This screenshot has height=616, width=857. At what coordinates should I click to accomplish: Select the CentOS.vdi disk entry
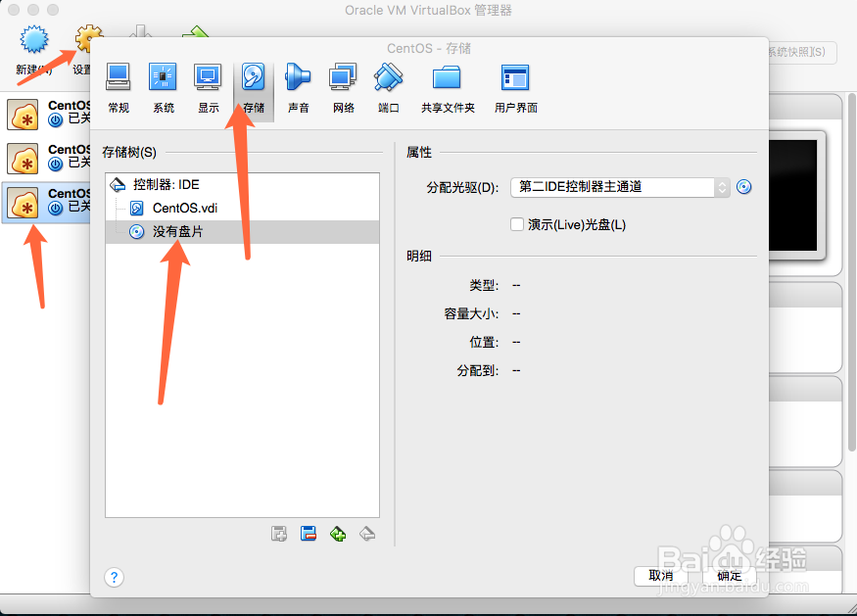click(x=242, y=209)
